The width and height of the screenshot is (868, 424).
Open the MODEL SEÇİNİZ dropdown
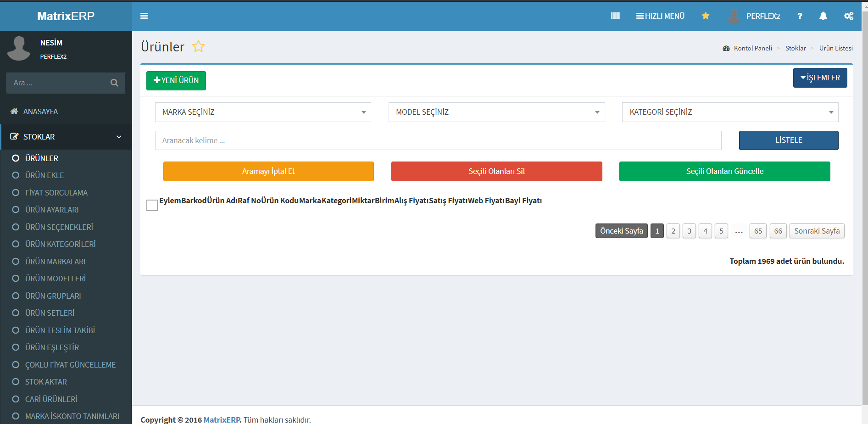point(496,112)
